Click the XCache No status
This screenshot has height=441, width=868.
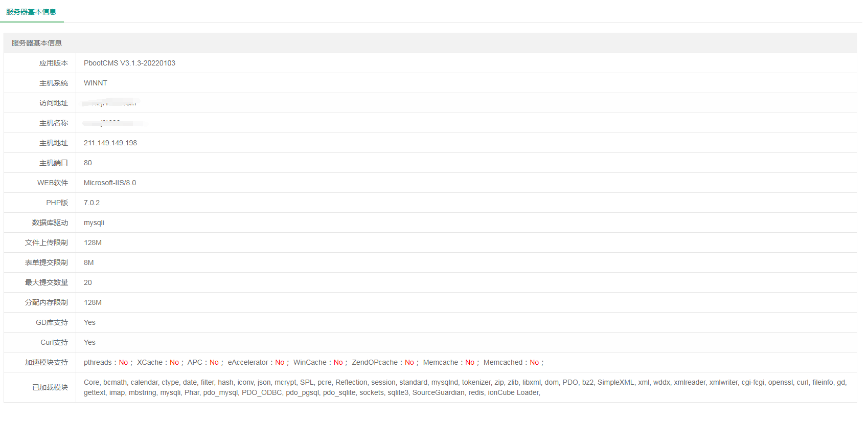174,362
